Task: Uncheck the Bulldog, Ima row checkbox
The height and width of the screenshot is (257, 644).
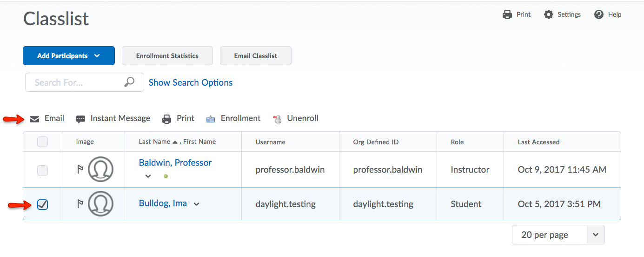Action: (42, 204)
